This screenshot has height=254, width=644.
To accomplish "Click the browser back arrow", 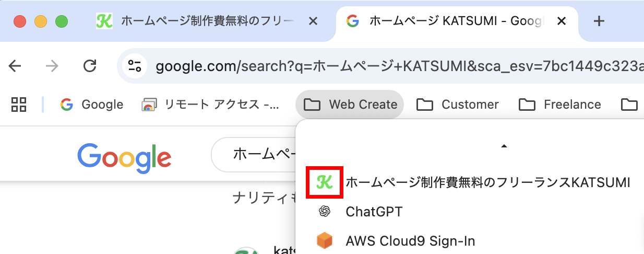I will 15,65.
